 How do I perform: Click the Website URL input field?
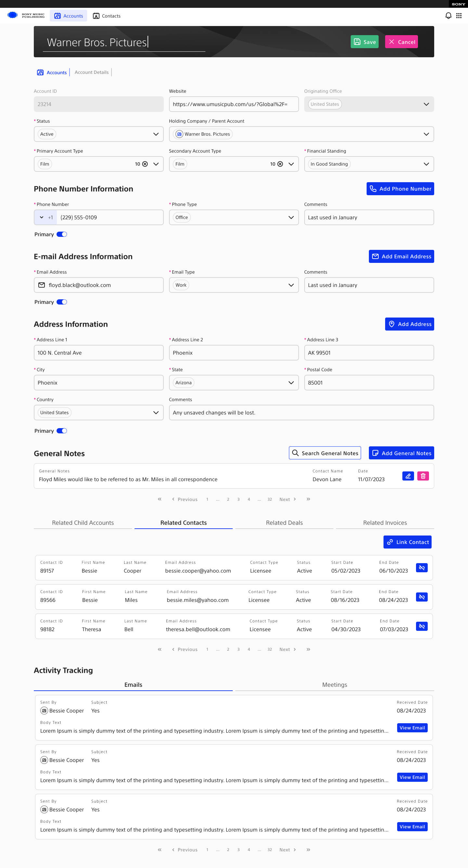coord(234,104)
